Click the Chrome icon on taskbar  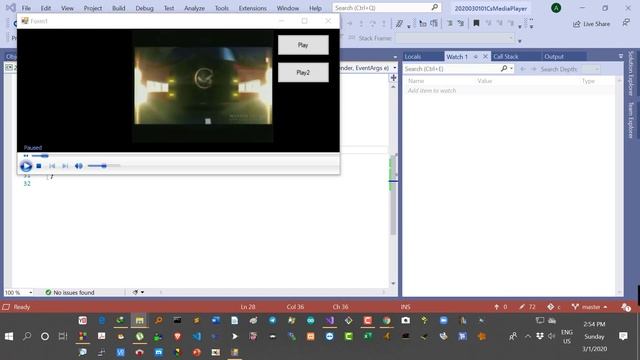pos(387,321)
